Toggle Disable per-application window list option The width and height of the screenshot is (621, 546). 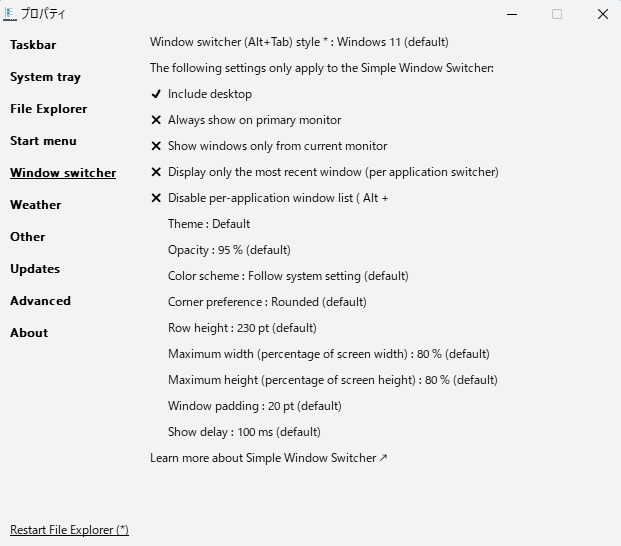pyautogui.click(x=269, y=198)
